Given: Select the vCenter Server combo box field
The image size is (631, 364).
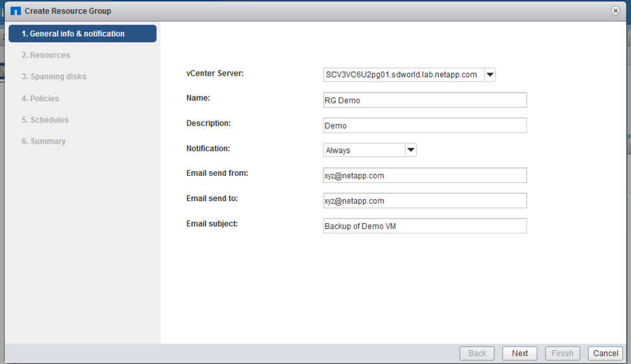Looking at the screenshot, I should pyautogui.click(x=403, y=75).
